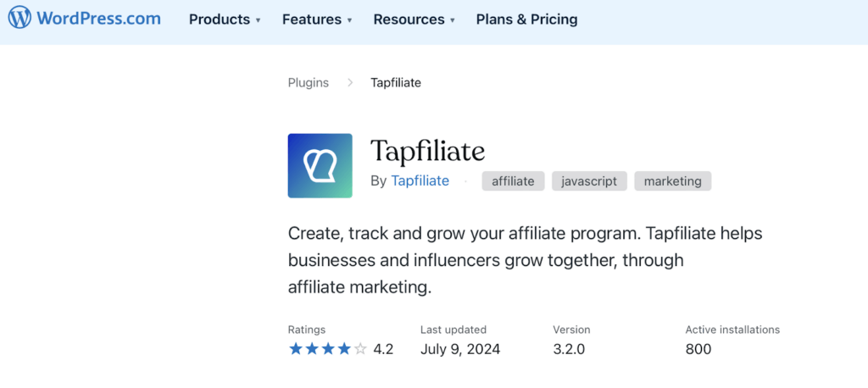Image resolution: width=868 pixels, height=388 pixels.
Task: Open the Tapfiliate author link
Action: coord(420,180)
